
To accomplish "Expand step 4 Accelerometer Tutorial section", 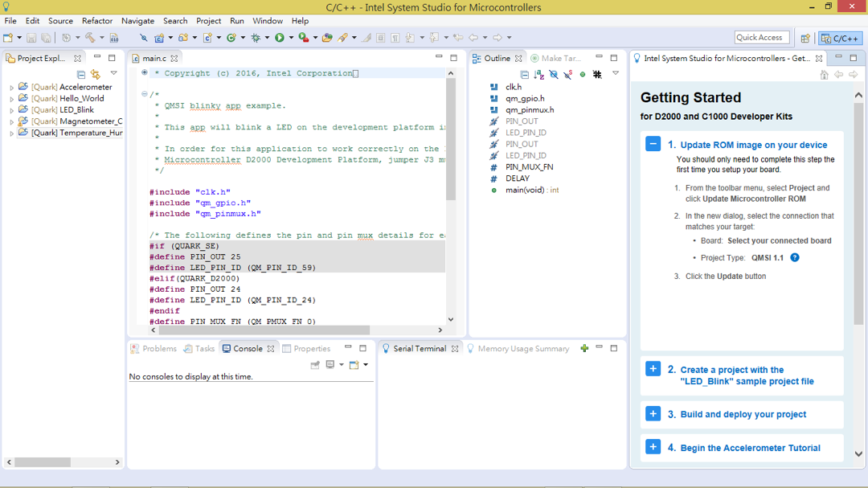I will coord(653,447).
